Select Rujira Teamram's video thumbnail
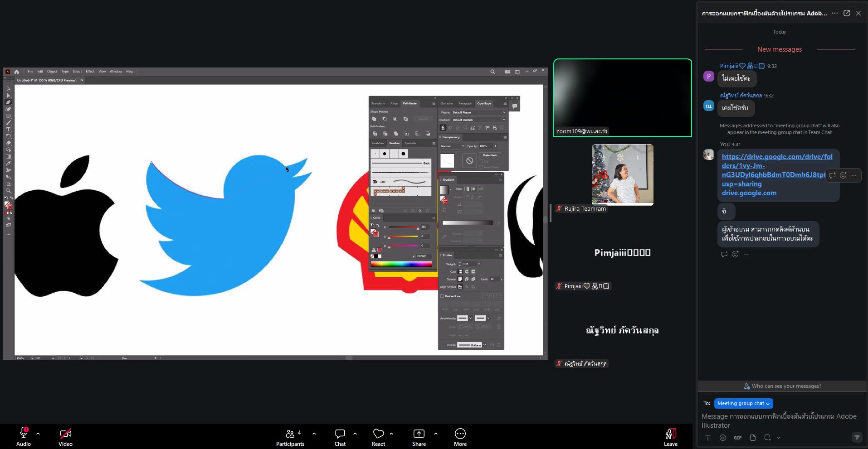This screenshot has width=868, height=449. pyautogui.click(x=622, y=174)
